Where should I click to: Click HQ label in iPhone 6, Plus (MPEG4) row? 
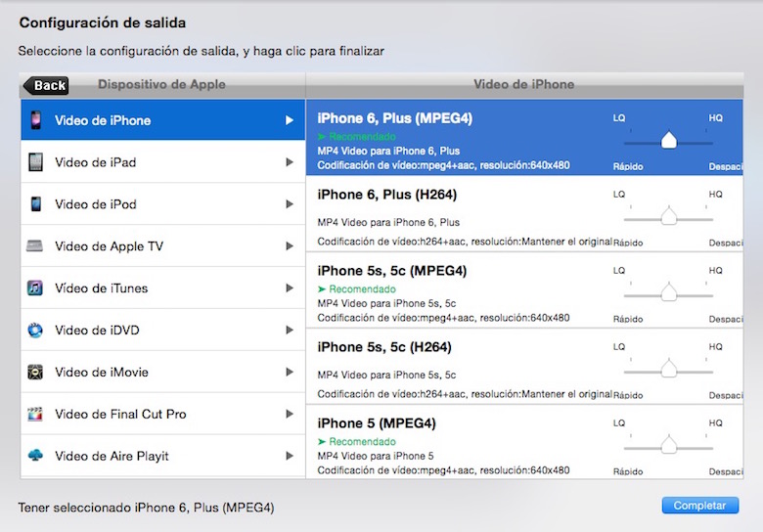tap(715, 117)
